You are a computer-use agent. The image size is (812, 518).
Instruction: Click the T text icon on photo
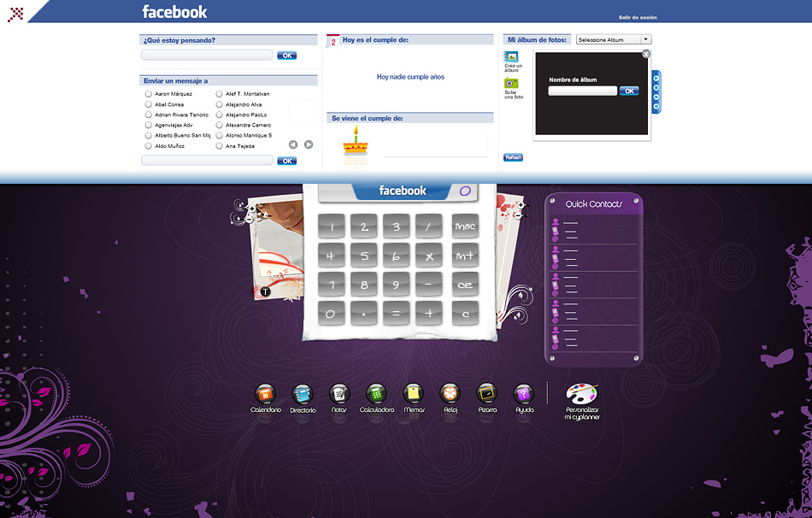265,292
